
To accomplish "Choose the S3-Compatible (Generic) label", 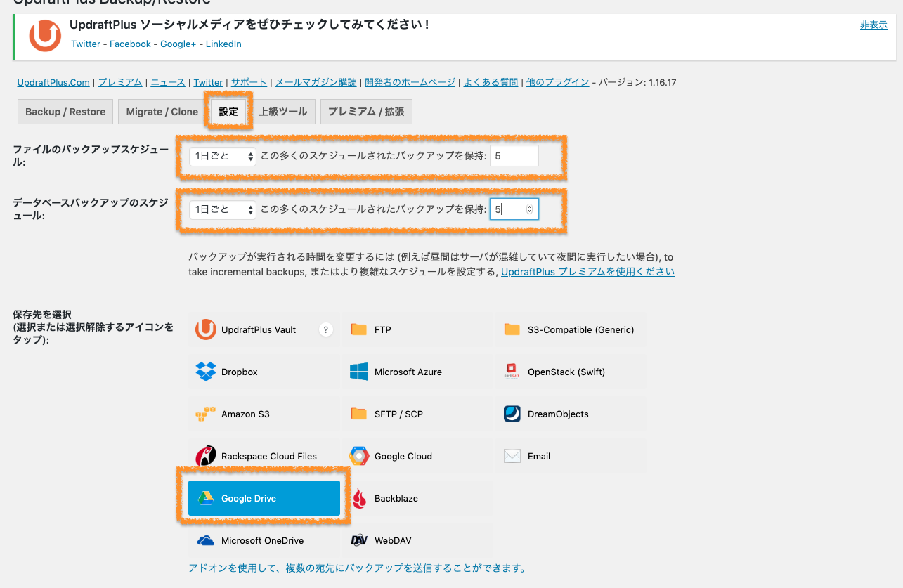I will [581, 329].
